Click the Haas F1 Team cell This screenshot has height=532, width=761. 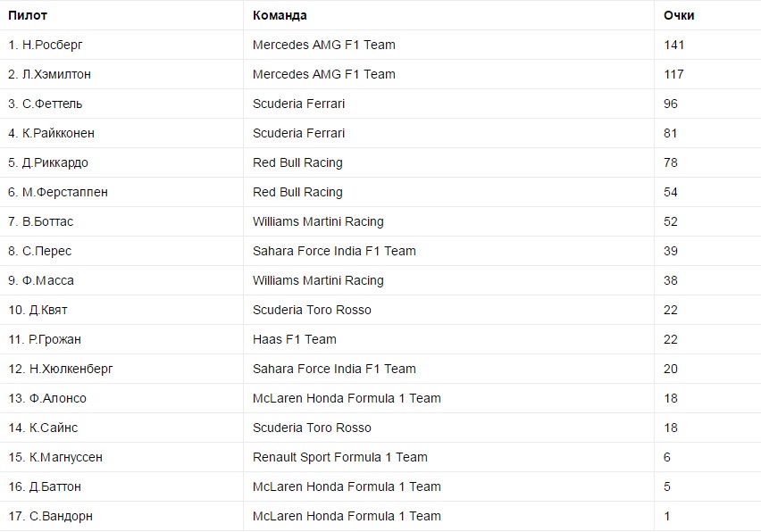tap(295, 339)
